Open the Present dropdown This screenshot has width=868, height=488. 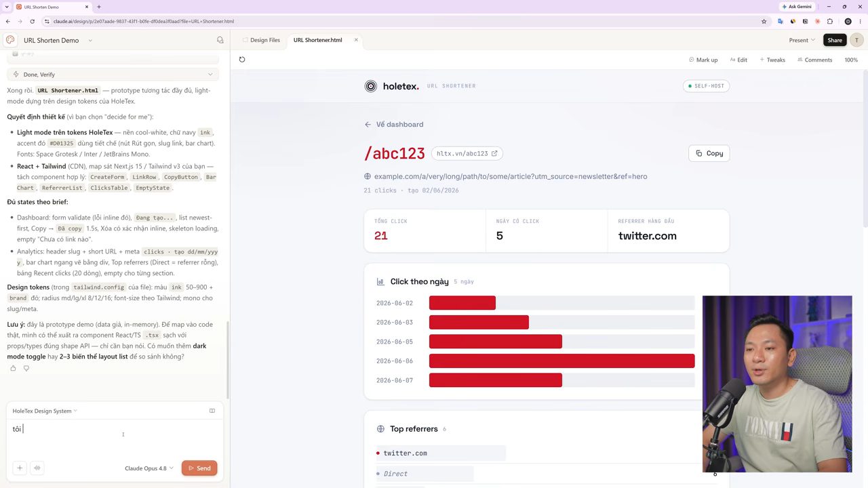click(x=802, y=40)
